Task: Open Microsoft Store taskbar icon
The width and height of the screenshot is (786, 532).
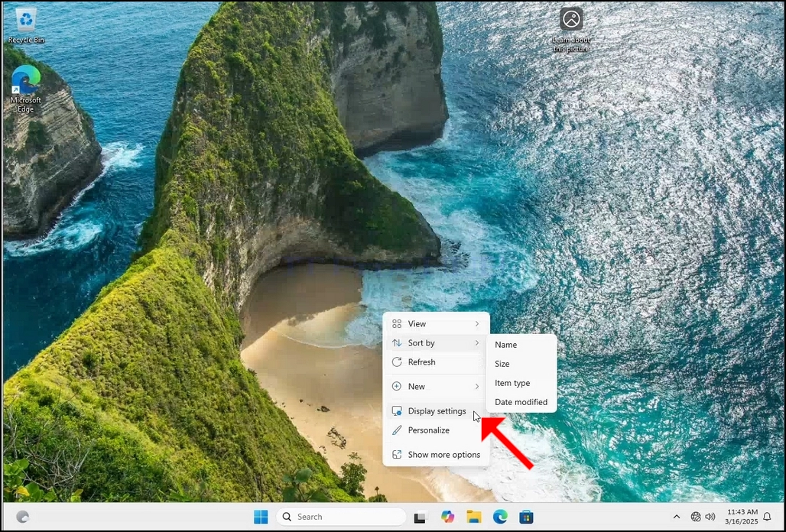Action: [x=526, y=517]
